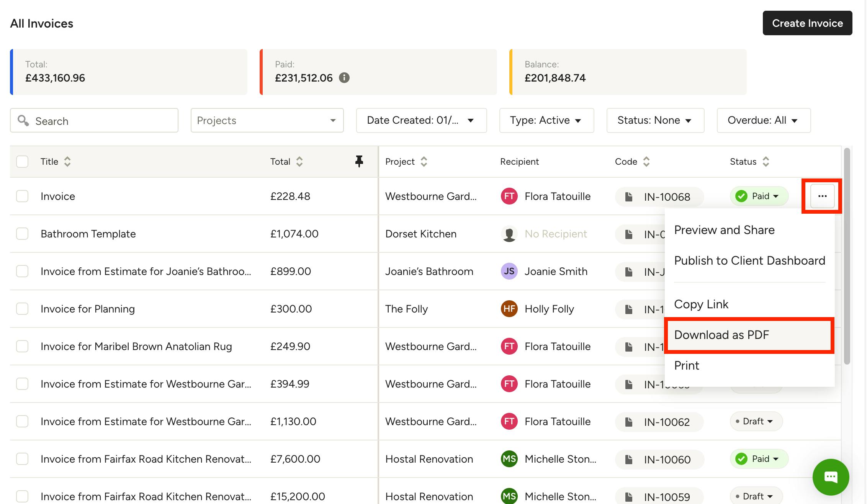Viewport: 867px width, 504px height.
Task: Open the Type: Active filter dropdown
Action: (546, 120)
